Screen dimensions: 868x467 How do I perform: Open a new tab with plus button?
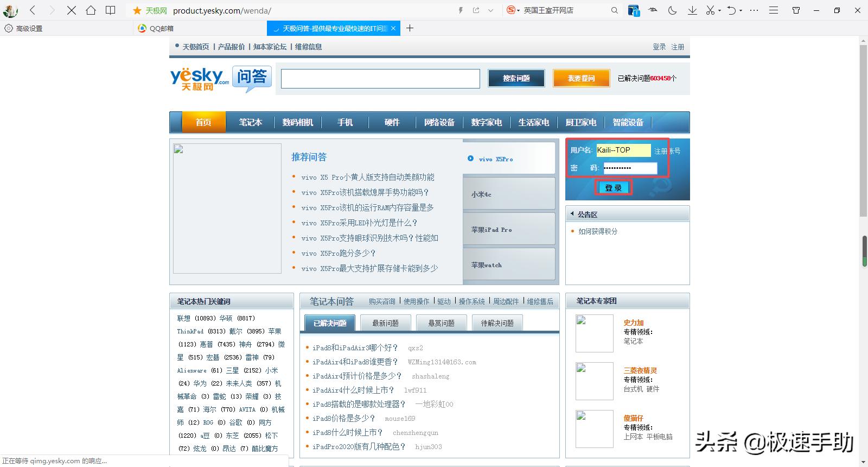pos(410,28)
